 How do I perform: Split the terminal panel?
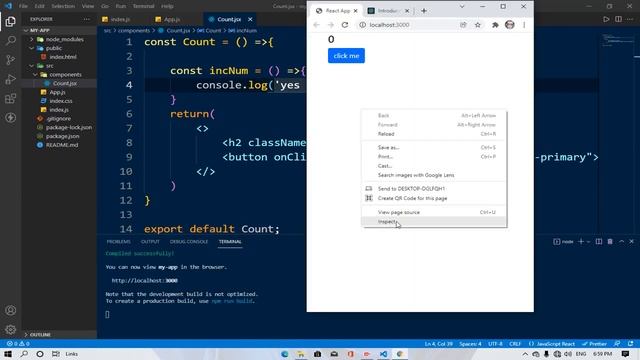pos(599,242)
